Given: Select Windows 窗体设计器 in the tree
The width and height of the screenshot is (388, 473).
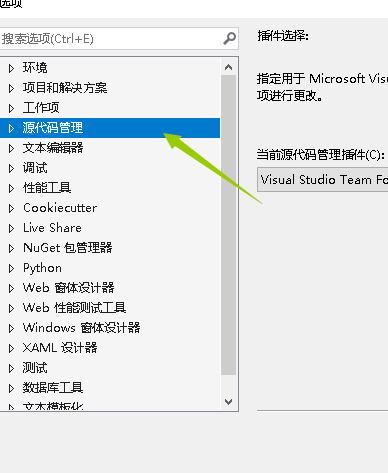Looking at the screenshot, I should tap(82, 328).
